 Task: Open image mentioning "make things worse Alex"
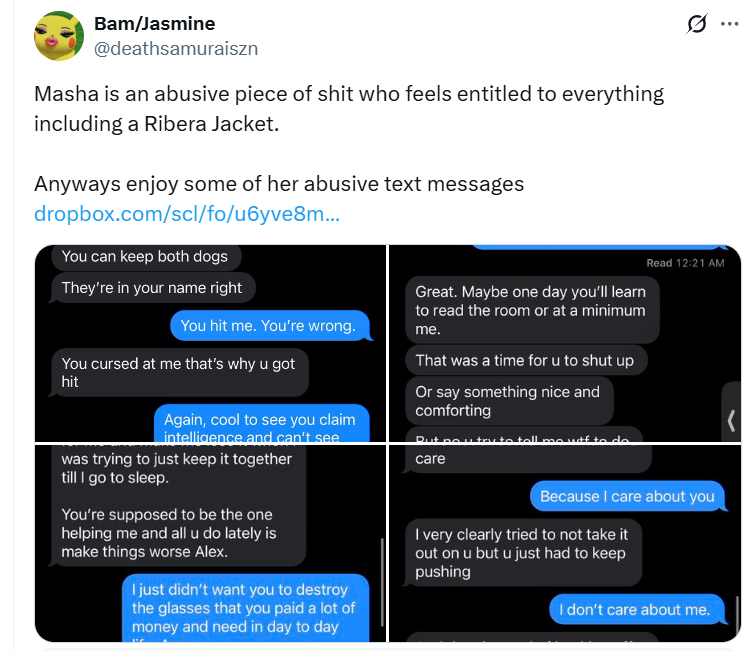click(x=210, y=543)
